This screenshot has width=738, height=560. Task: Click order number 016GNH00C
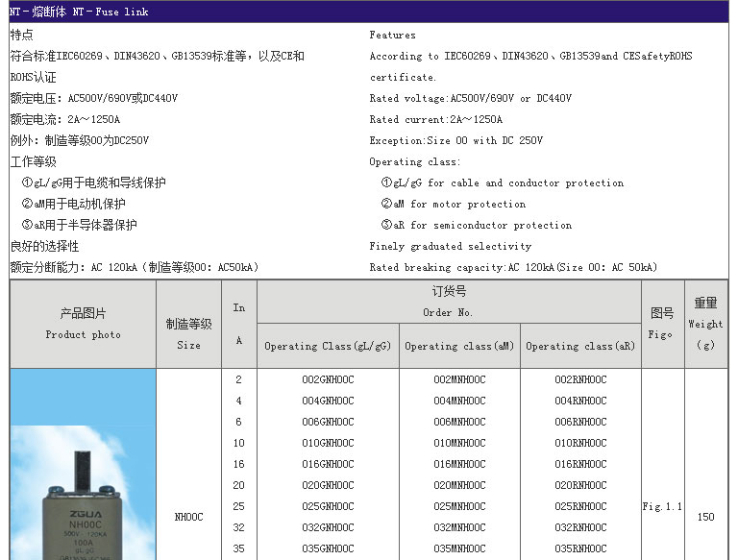328,465
